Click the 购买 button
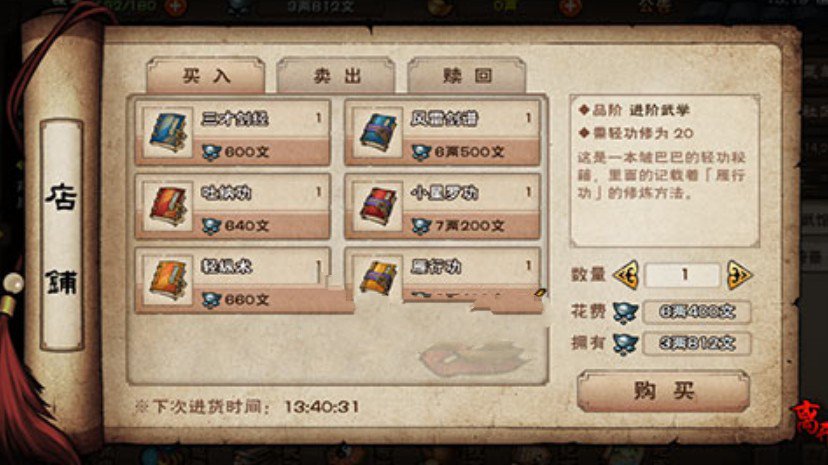 663,391
